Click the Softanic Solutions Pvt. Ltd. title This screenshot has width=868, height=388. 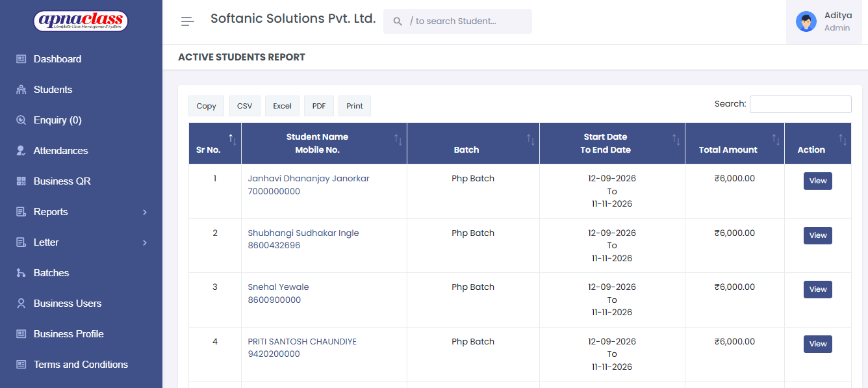[x=293, y=19]
